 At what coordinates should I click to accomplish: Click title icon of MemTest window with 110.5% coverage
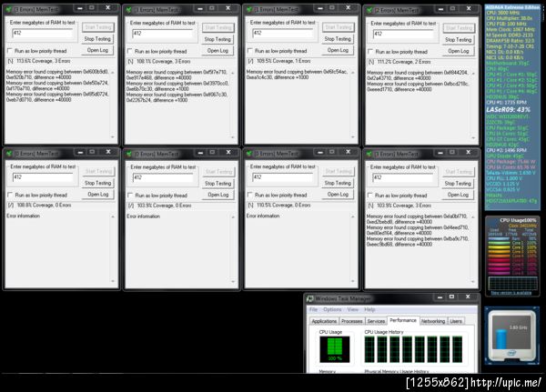(248, 154)
